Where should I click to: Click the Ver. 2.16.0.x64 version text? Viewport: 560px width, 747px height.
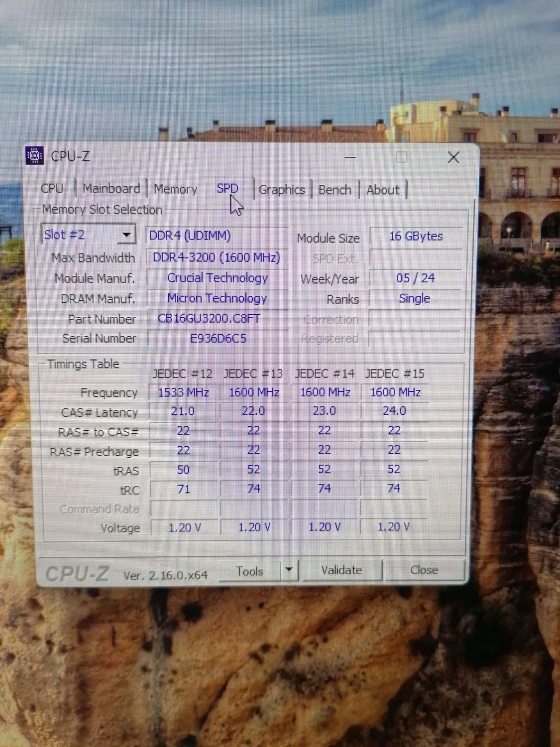(x=165, y=575)
